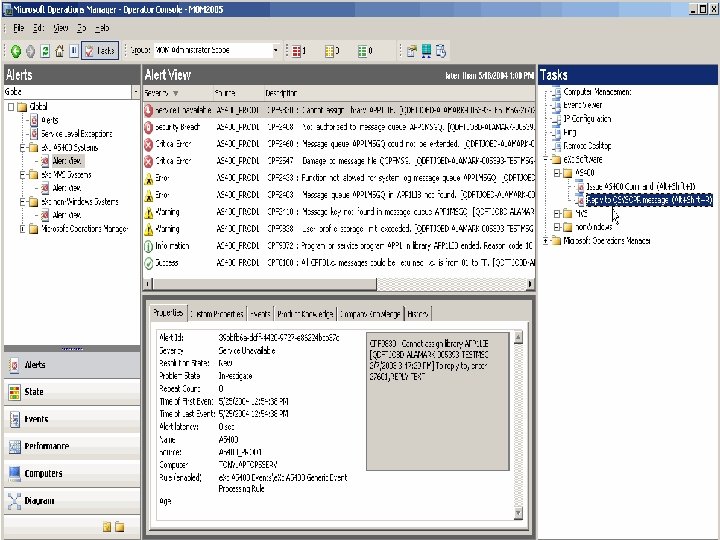The image size is (720, 540).
Task: Click the green success count icon
Action: pyautogui.click(x=363, y=51)
